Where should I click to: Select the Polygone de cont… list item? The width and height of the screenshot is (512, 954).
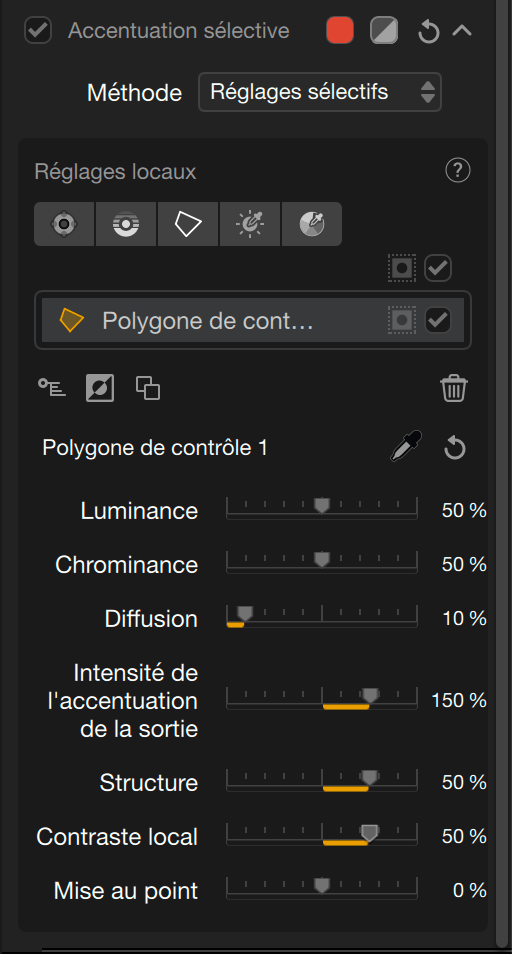(x=252, y=320)
